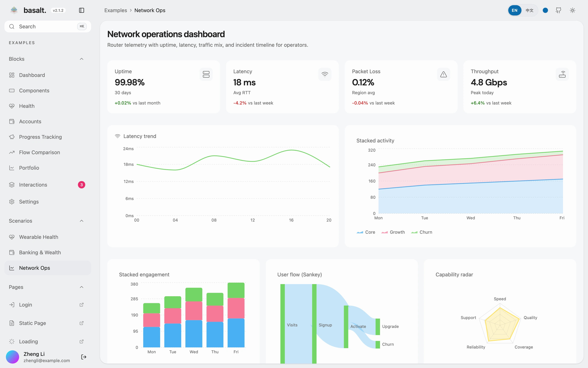Click the 4.8 Gbps throughput value

tap(489, 82)
